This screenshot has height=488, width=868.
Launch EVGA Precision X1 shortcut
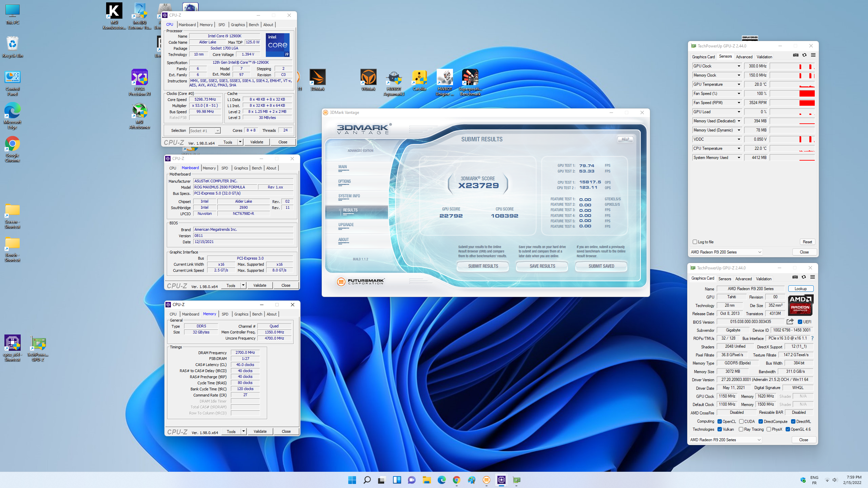click(x=140, y=82)
